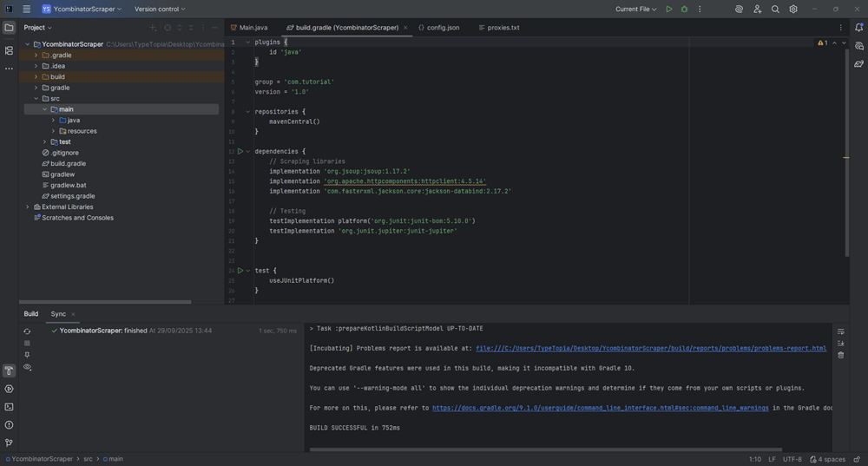
Task: Toggle soft-wrap in build output console
Action: 840,331
